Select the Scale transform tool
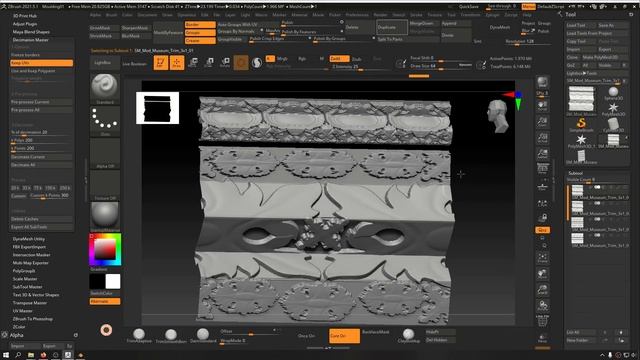Screen dimensions: 640x360 209,62
